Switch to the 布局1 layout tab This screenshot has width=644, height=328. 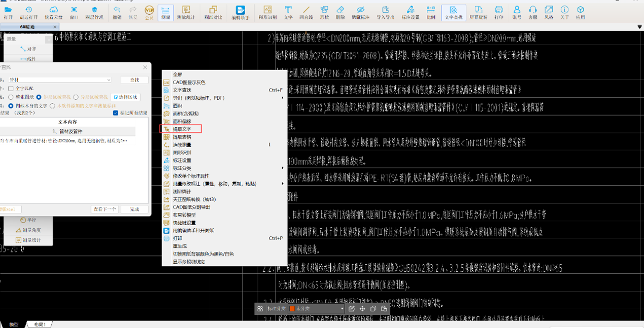(40, 324)
